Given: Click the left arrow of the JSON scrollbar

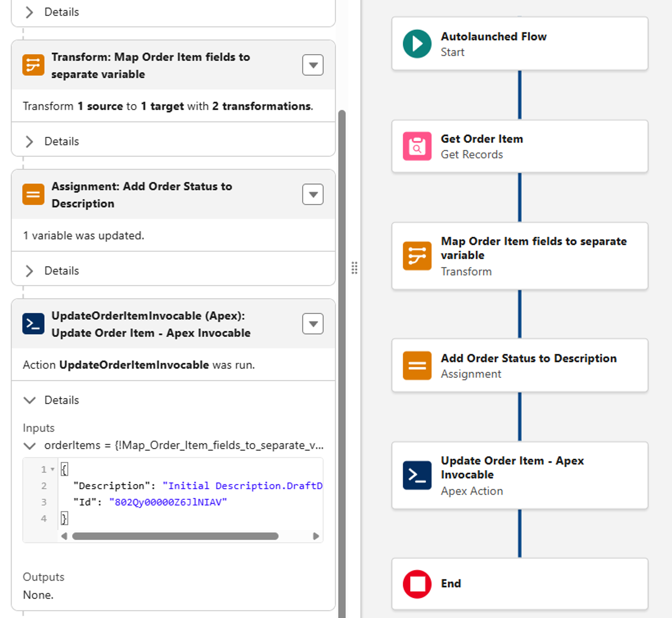Looking at the screenshot, I should tap(64, 536).
